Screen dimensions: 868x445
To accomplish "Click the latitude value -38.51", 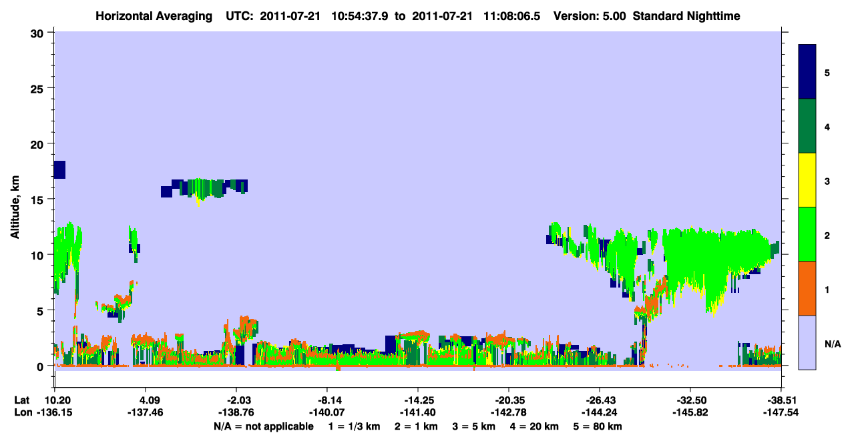I will tap(782, 400).
